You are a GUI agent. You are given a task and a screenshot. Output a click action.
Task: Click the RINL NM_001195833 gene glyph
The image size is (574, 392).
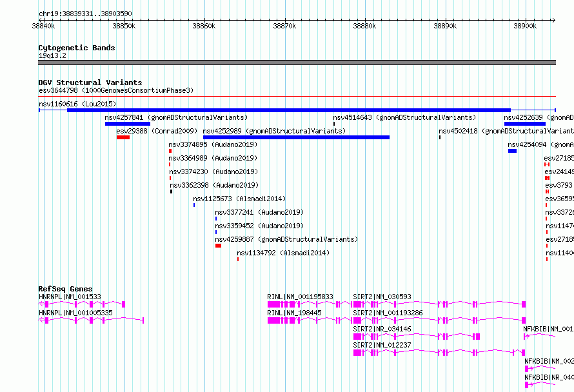310,304
